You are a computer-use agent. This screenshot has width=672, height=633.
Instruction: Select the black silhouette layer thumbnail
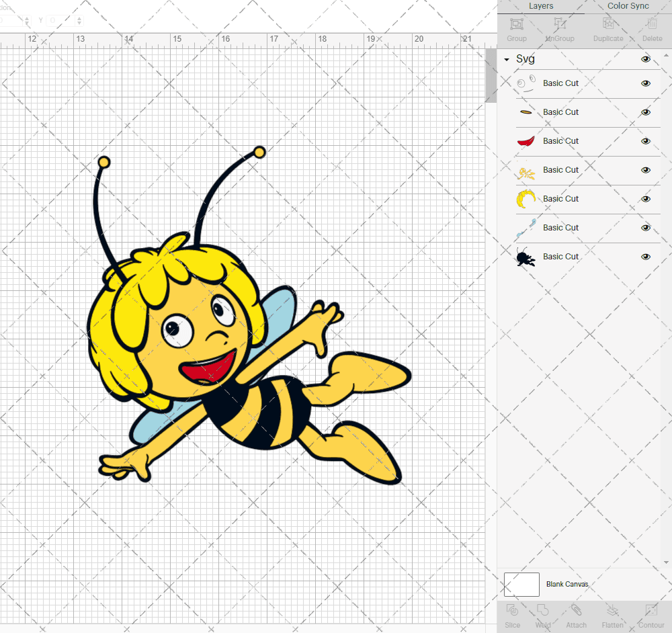point(526,257)
